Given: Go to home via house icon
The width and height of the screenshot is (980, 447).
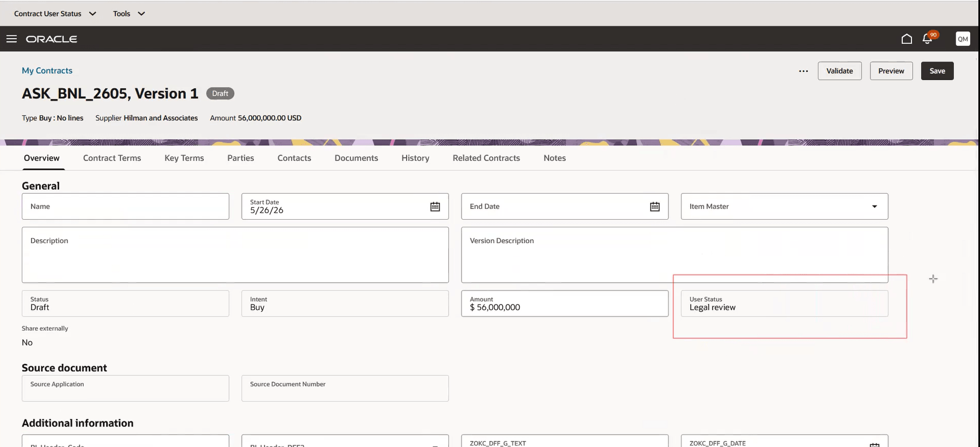Looking at the screenshot, I should 907,39.
